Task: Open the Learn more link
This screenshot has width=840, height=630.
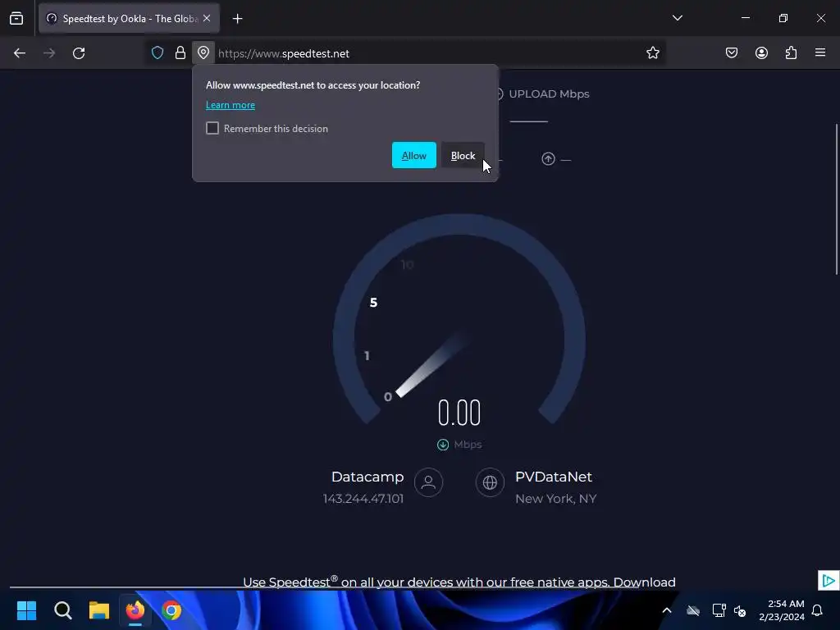Action: [231, 105]
